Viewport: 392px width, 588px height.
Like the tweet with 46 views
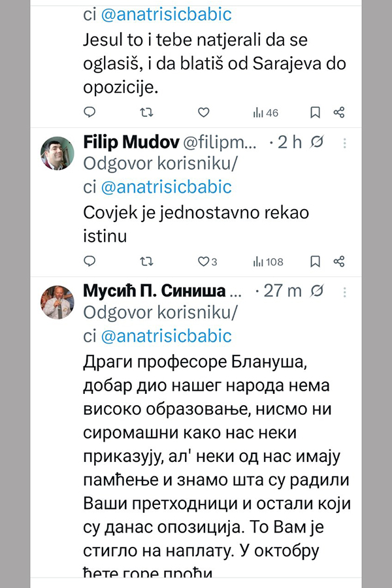(x=203, y=112)
